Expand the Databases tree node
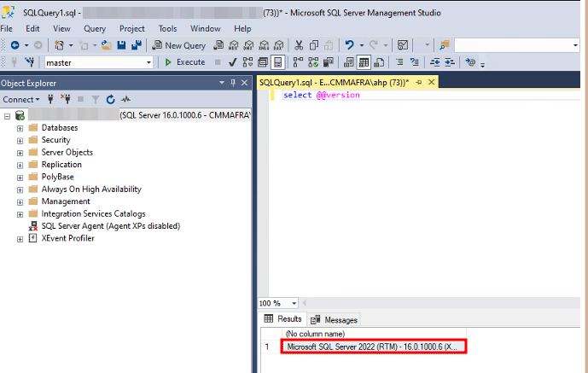588x373 pixels. pos(20,128)
